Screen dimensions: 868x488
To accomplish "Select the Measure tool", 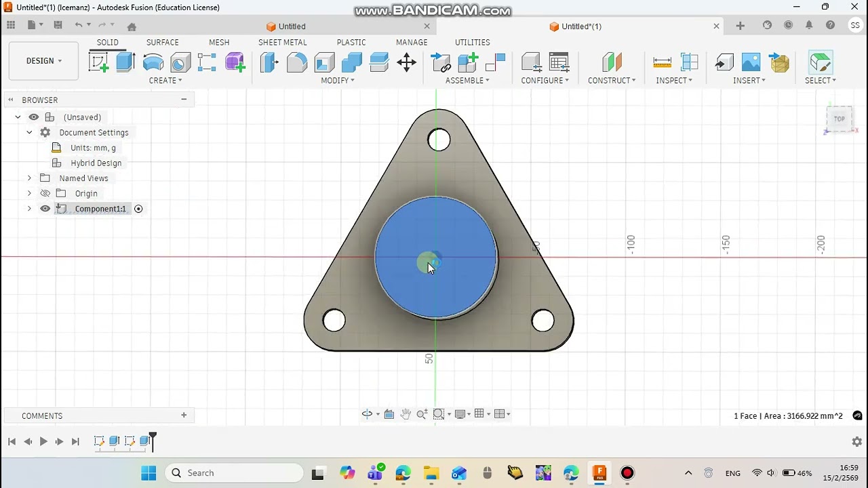I will [x=662, y=62].
